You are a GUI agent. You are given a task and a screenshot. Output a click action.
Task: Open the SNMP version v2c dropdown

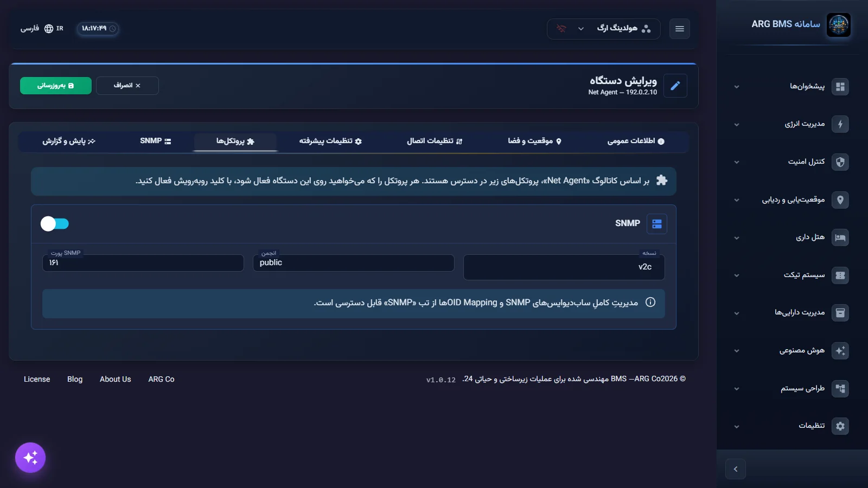[x=564, y=267]
